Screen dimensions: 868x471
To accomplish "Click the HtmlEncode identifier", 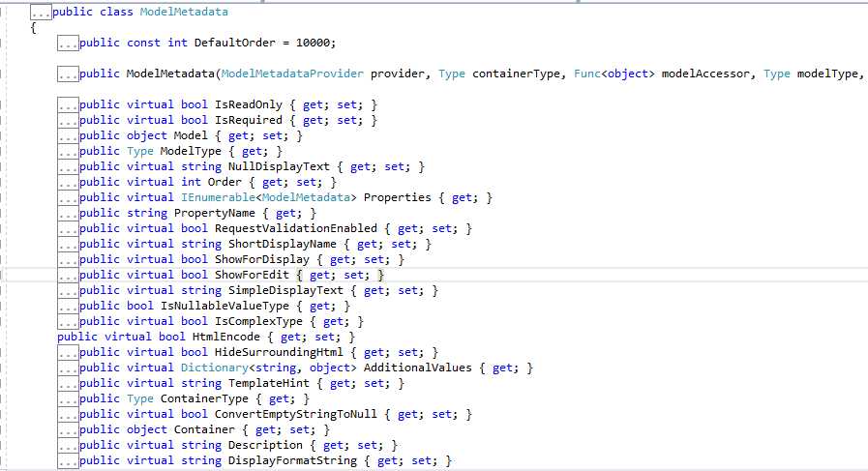I will point(225,338).
